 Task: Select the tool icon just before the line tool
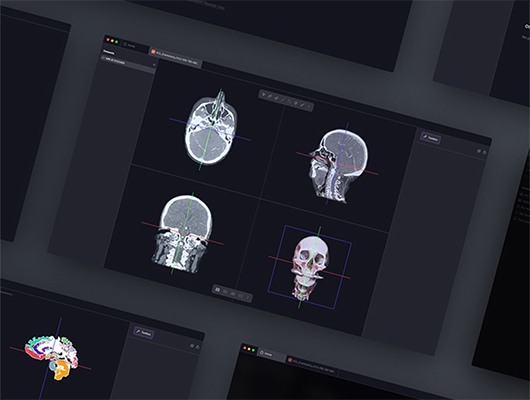tap(276, 98)
